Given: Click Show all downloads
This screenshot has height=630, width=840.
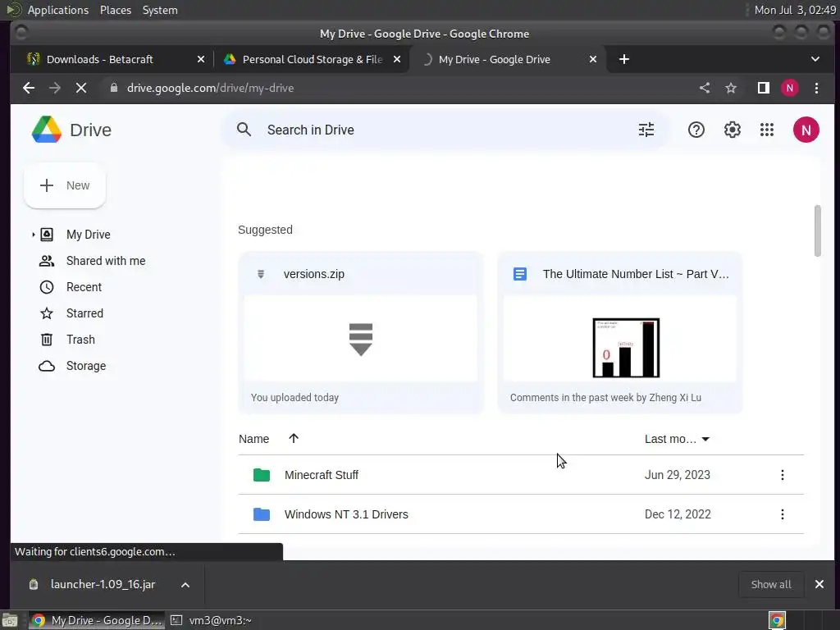Looking at the screenshot, I should (x=771, y=584).
